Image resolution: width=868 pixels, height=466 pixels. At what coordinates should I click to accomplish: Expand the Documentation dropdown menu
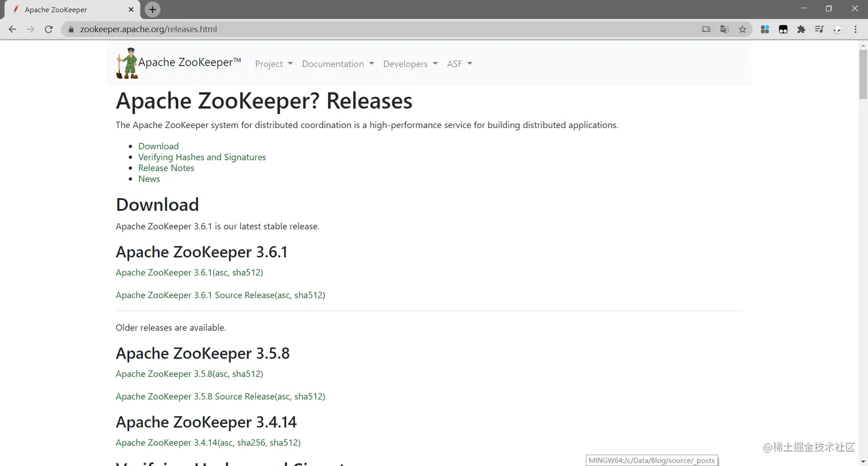338,64
